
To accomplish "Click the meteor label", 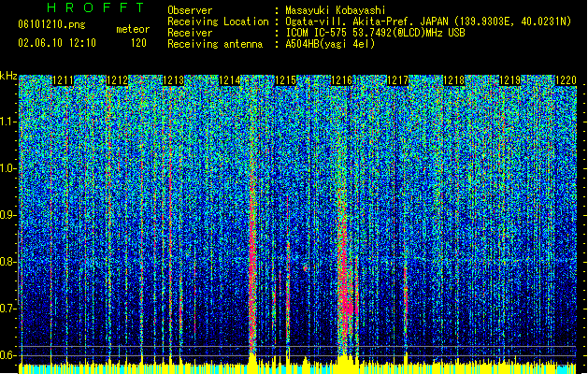I will 133,29.
